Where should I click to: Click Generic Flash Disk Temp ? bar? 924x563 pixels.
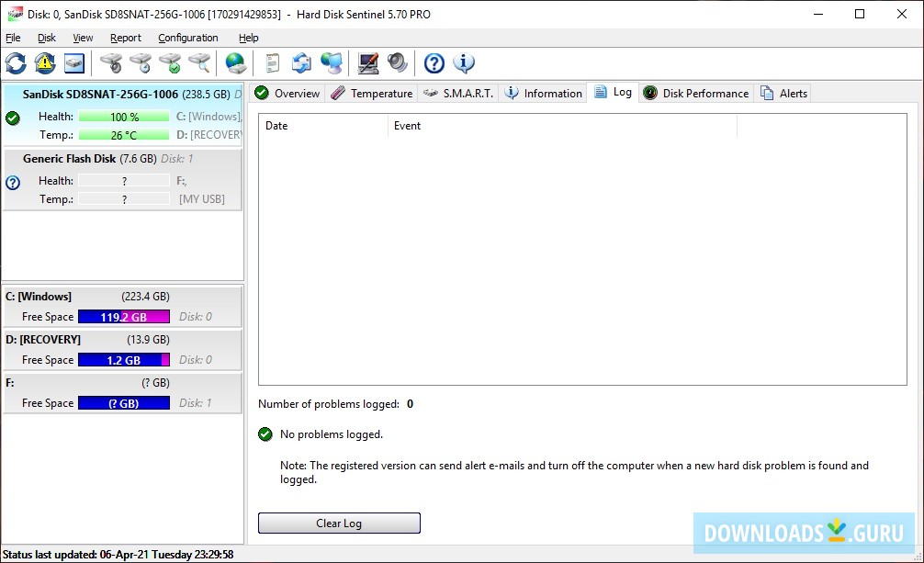click(124, 199)
